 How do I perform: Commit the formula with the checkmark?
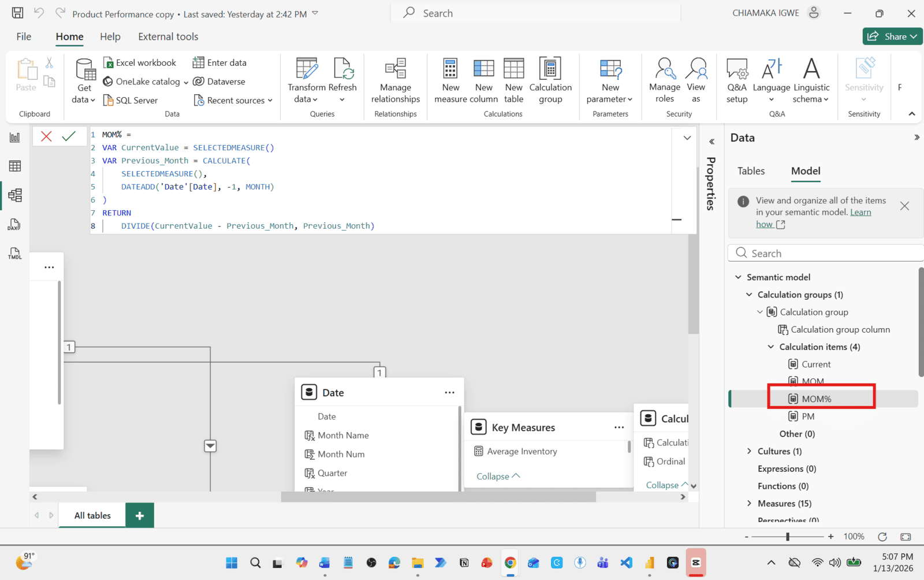pyautogui.click(x=69, y=136)
